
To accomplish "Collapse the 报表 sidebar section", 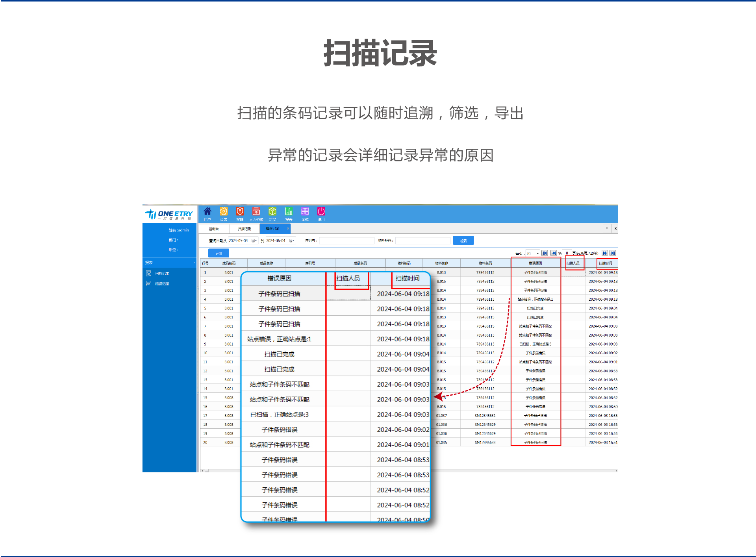I will (194, 263).
